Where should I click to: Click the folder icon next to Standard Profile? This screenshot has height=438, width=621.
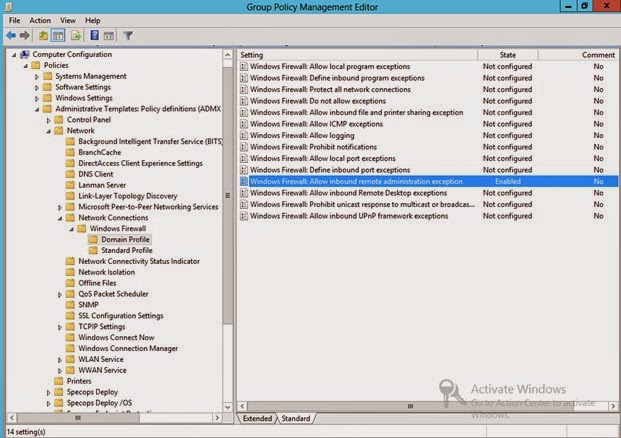click(93, 250)
